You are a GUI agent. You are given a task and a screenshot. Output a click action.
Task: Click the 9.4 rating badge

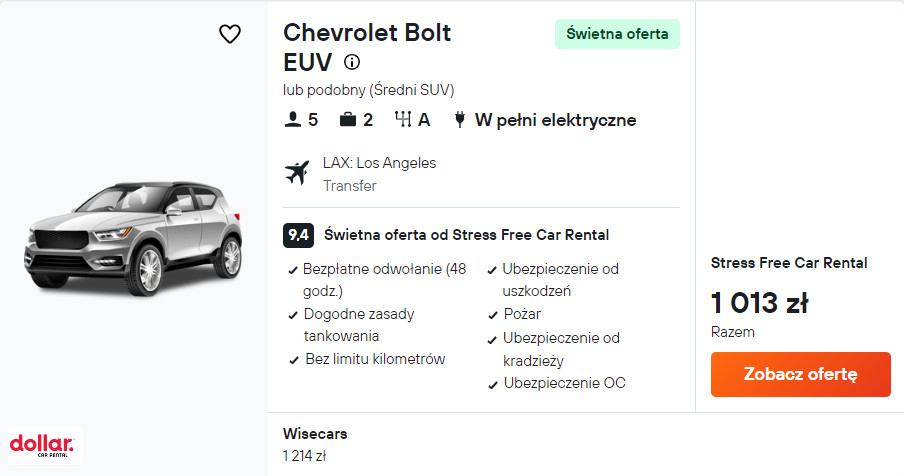pyautogui.click(x=297, y=235)
